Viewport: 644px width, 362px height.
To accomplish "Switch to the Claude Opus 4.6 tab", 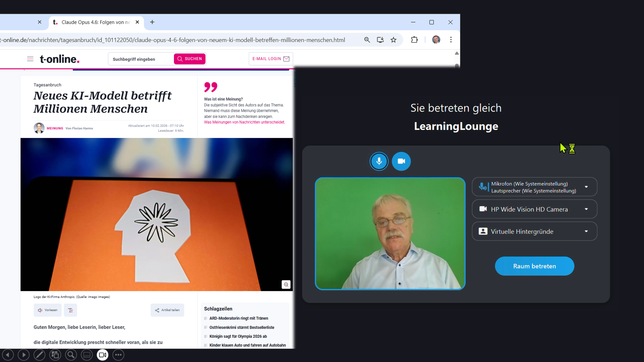I will coord(95,22).
